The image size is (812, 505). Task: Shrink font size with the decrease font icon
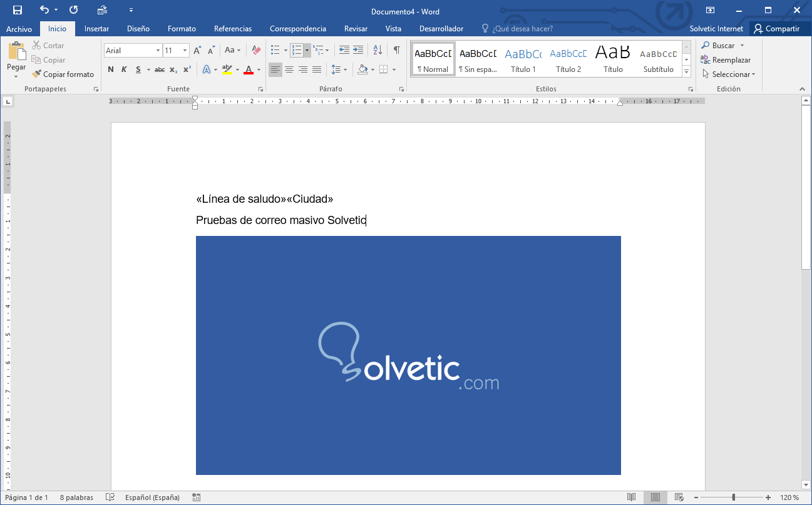210,50
